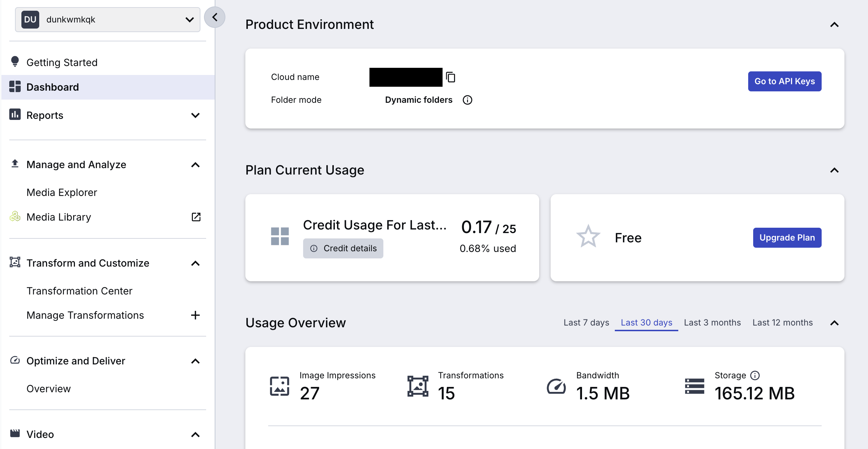Image resolution: width=868 pixels, height=449 pixels.
Task: Click the Upgrade Plan button
Action: [x=787, y=238]
